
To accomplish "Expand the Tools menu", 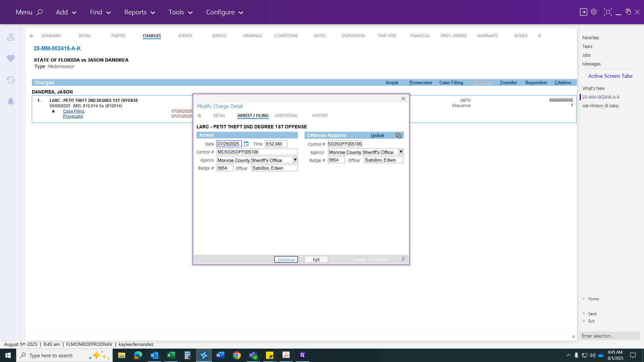I will coord(180,12).
